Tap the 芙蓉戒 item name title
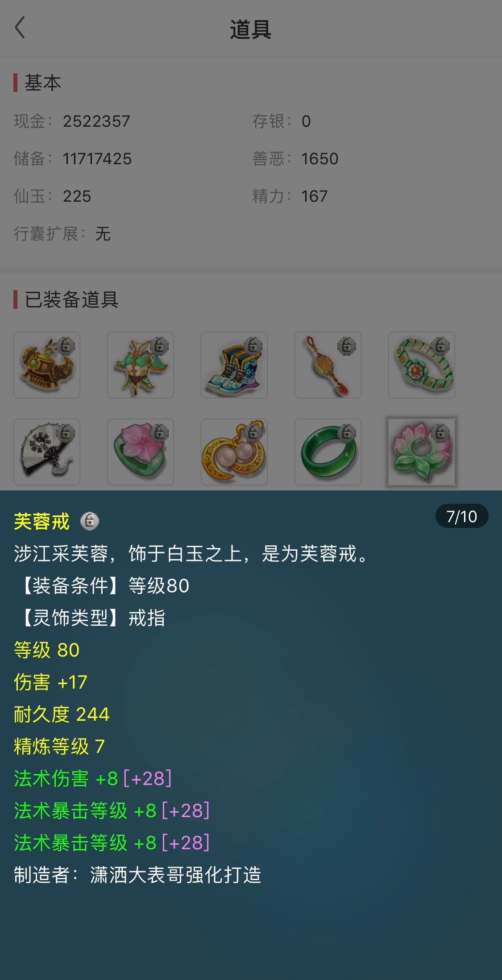 (42, 521)
